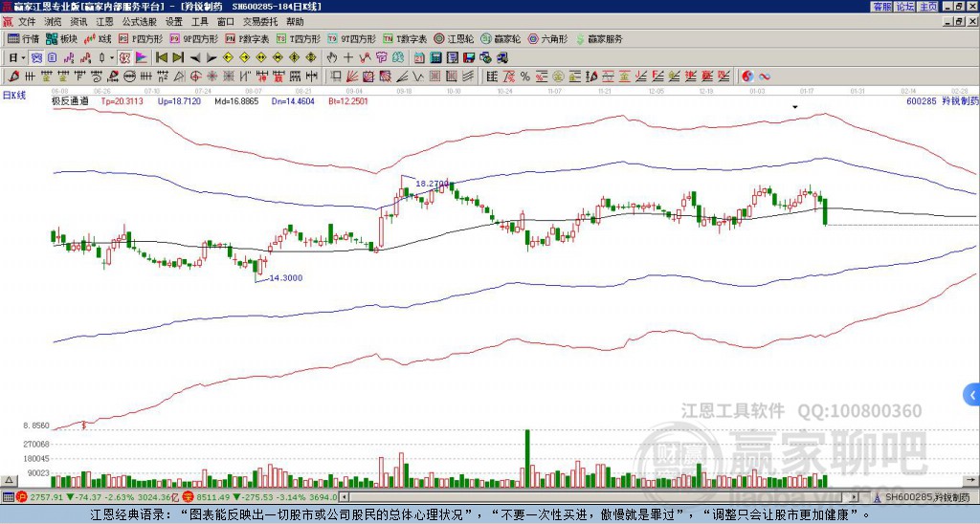980x524 pixels.
Task: Click the infinity loop icon
Action: point(764,76)
